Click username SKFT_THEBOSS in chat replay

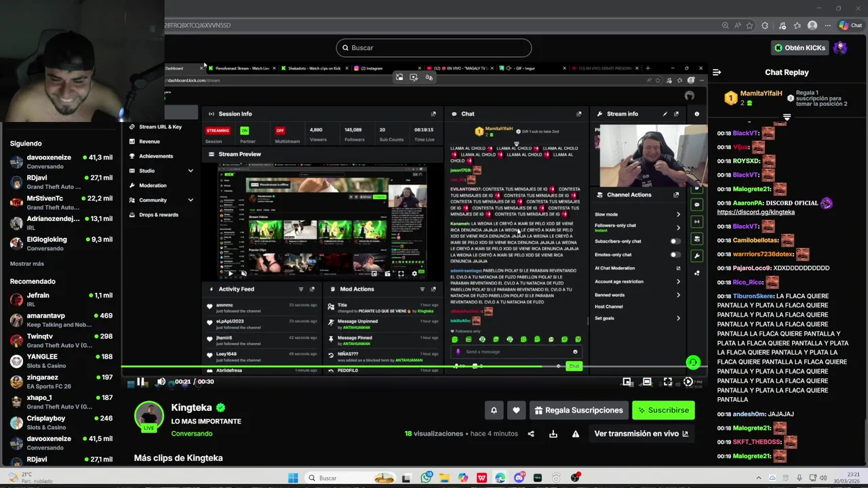tap(757, 442)
